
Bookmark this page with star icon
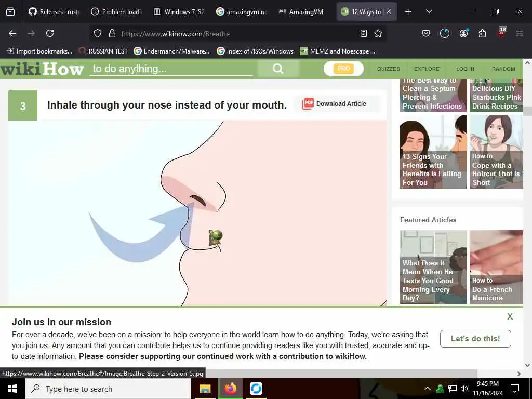pos(378,33)
